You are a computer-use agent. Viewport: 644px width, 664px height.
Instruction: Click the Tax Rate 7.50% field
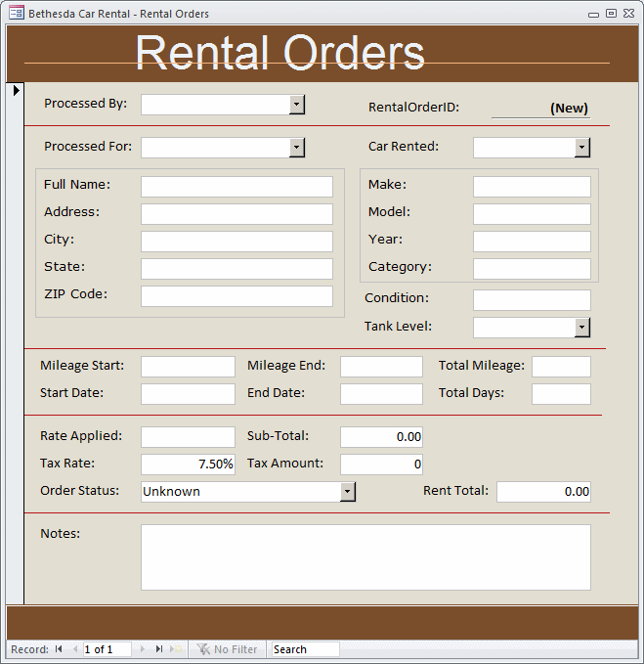(x=188, y=465)
